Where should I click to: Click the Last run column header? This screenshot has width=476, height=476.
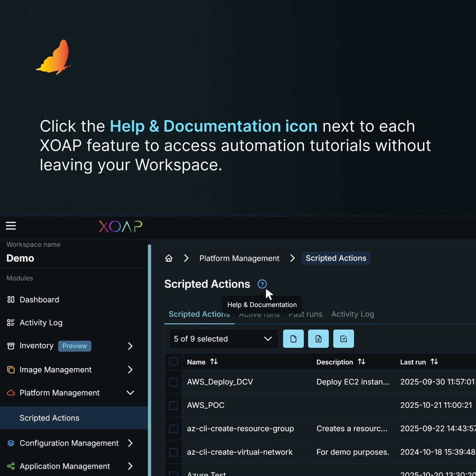(413, 362)
